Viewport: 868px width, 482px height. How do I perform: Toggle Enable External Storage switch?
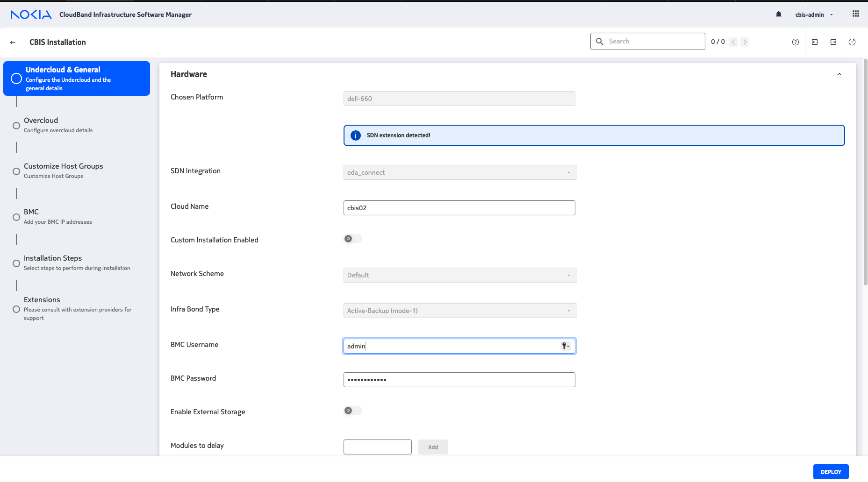point(353,411)
